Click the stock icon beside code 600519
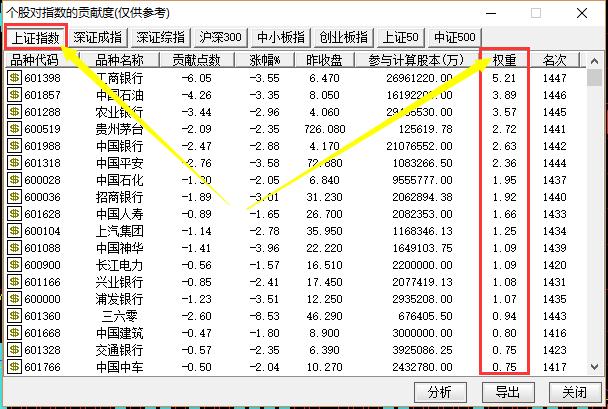 (x=14, y=129)
